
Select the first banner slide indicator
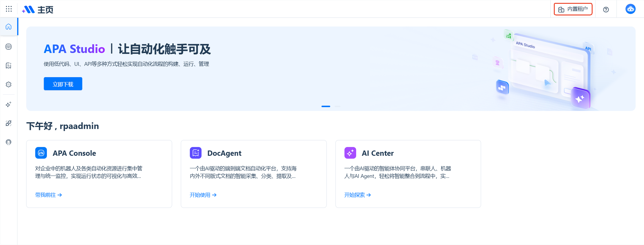326,106
